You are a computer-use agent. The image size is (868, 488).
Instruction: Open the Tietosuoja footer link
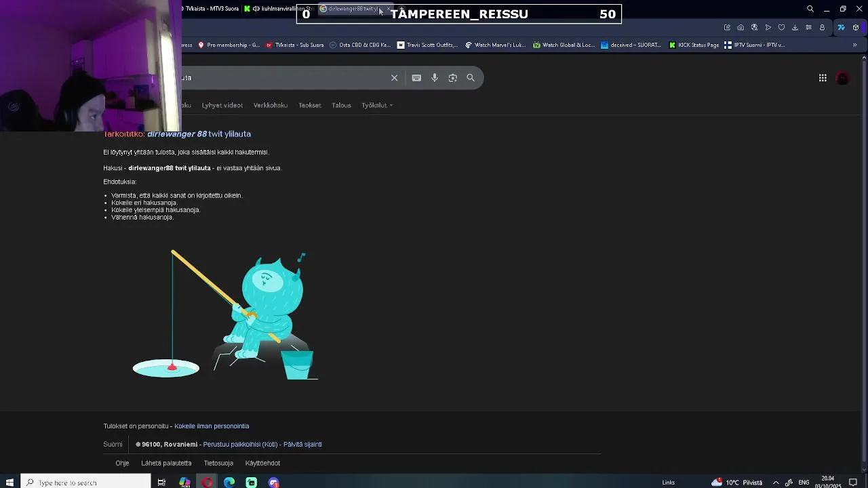(218, 463)
